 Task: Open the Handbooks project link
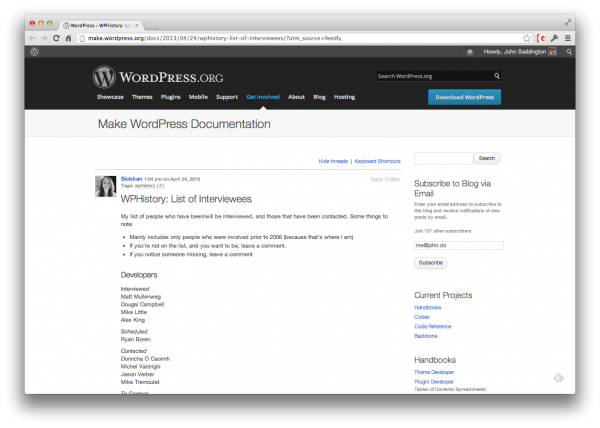428,308
